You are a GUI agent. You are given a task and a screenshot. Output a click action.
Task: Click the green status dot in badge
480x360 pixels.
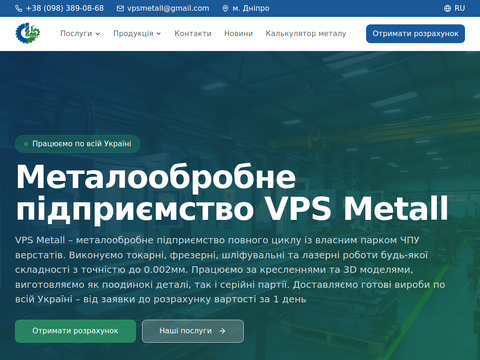[x=26, y=144]
